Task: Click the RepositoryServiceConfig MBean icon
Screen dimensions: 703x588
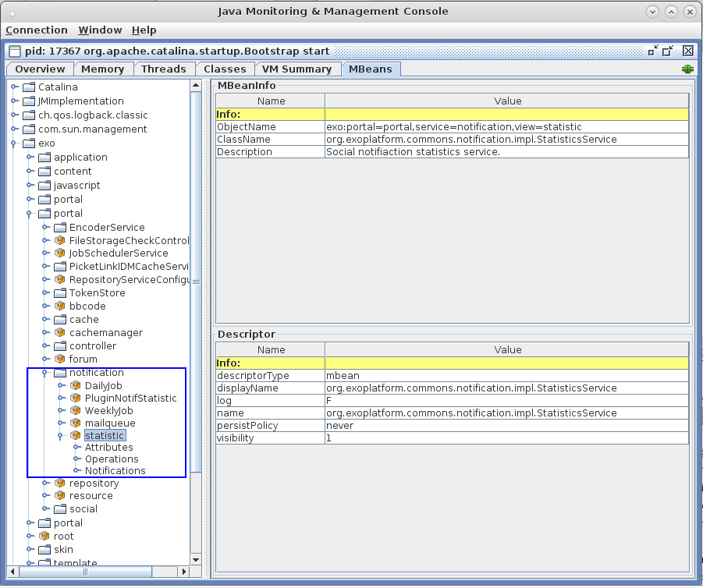Action: point(59,280)
